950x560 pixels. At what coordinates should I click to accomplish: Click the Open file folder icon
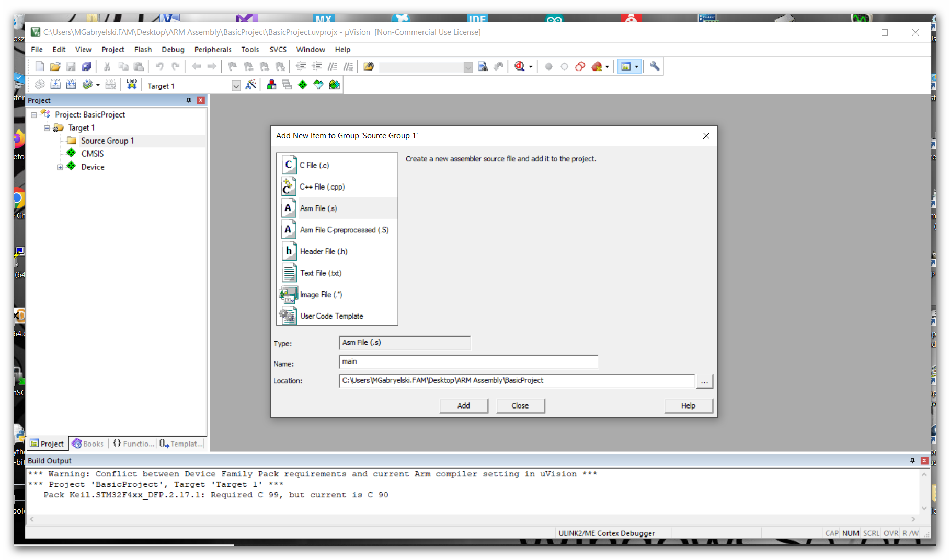tap(55, 66)
